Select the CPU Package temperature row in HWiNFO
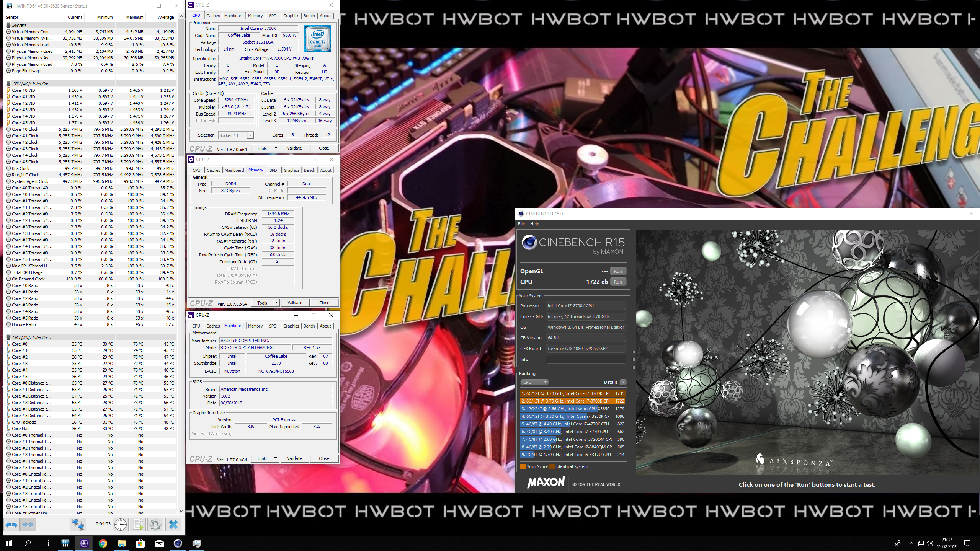 pyautogui.click(x=90, y=422)
